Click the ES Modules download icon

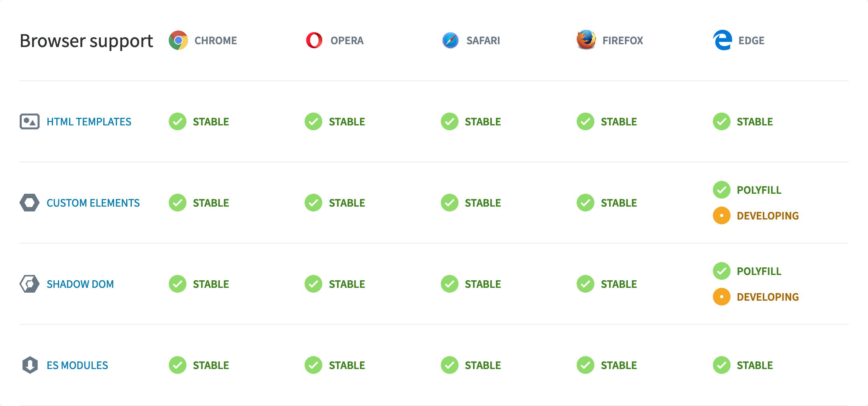coord(30,365)
